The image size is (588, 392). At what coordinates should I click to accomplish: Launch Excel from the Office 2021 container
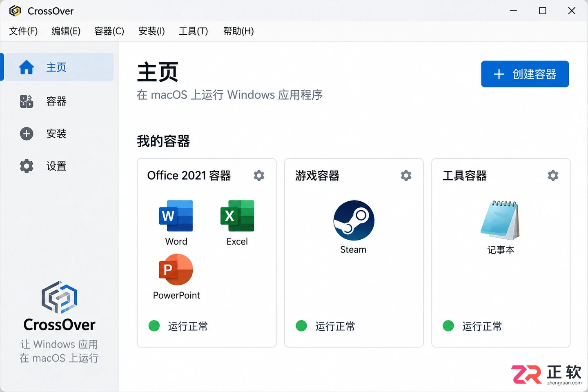point(237,216)
